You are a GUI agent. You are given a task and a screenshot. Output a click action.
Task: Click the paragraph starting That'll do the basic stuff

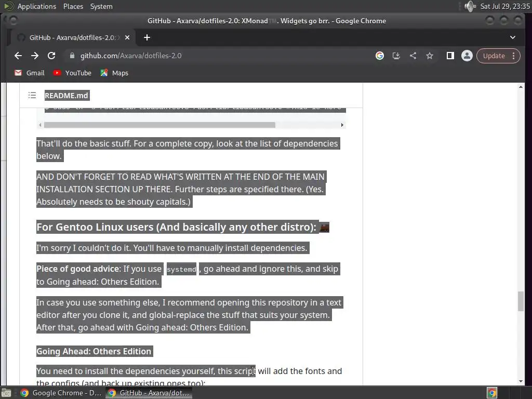(x=188, y=150)
